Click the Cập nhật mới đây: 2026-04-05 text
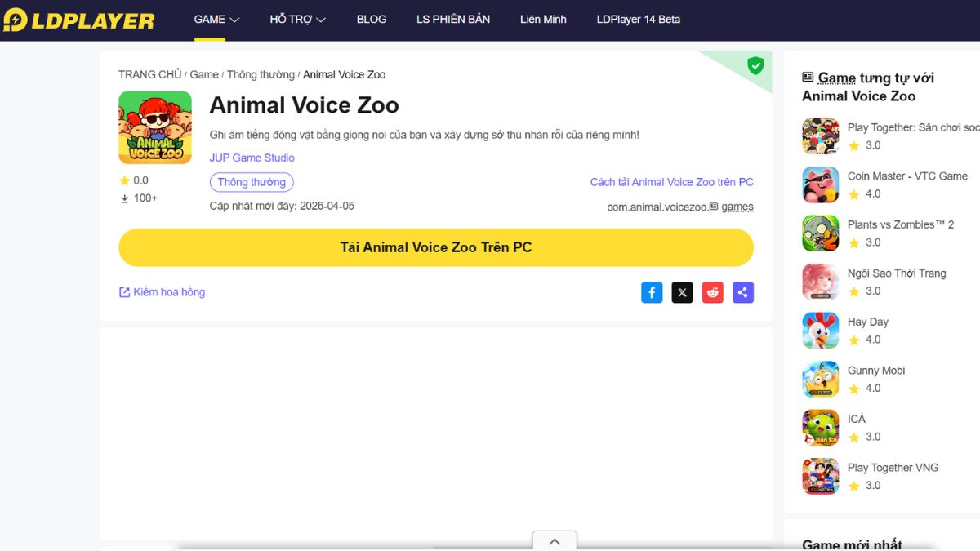This screenshot has width=980, height=551. pos(283,206)
